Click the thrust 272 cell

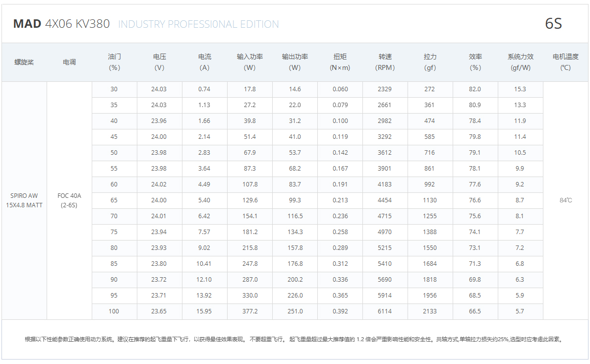pyautogui.click(x=430, y=89)
